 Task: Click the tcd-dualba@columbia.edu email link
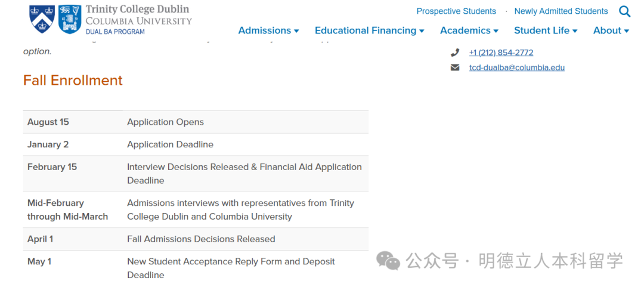[516, 67]
